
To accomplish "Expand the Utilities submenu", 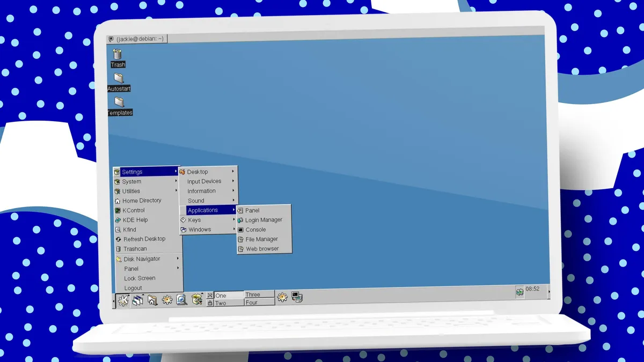I will [x=147, y=191].
